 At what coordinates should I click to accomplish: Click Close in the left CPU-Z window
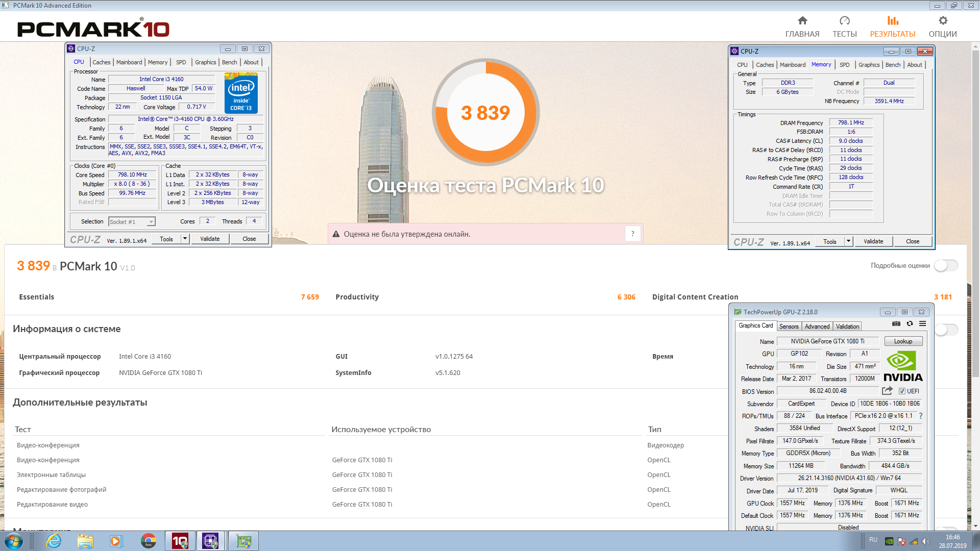point(249,239)
